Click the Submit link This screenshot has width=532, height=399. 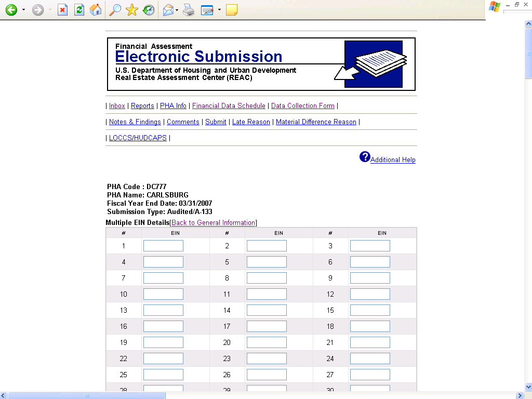click(216, 122)
